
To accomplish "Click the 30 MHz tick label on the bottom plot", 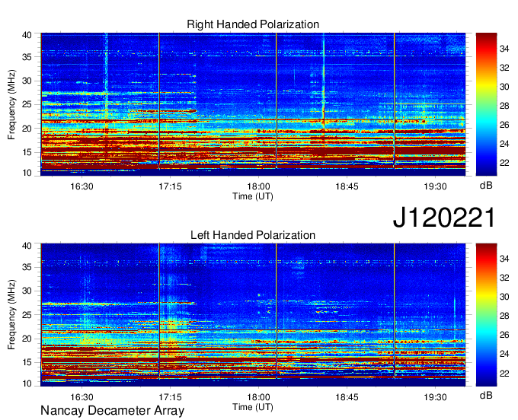I will (27, 291).
